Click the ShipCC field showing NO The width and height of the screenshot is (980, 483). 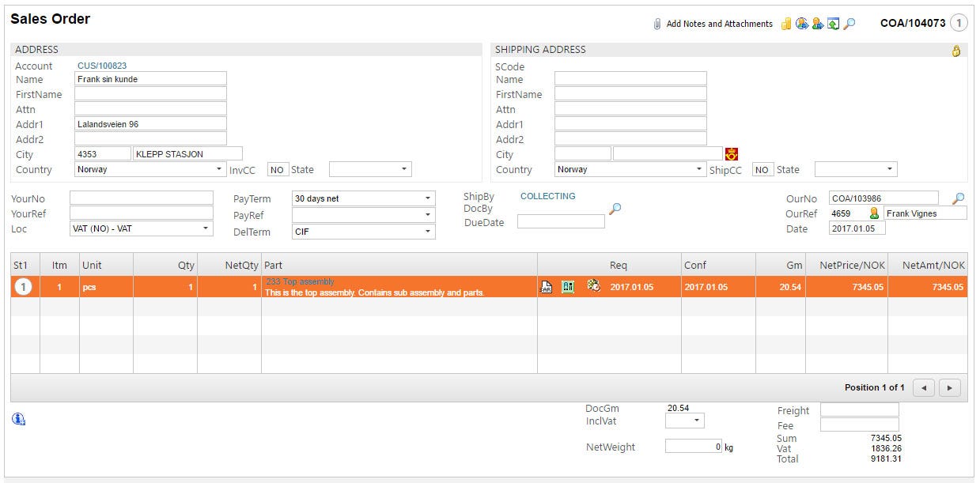click(762, 170)
